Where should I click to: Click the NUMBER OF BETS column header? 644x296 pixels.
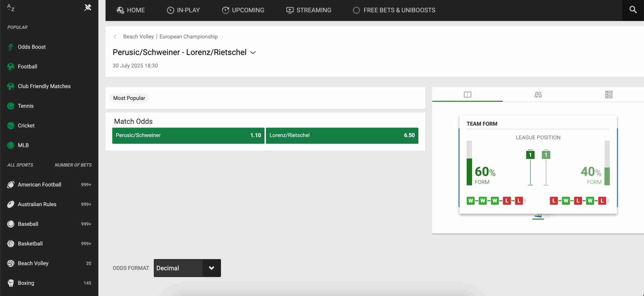tap(73, 165)
